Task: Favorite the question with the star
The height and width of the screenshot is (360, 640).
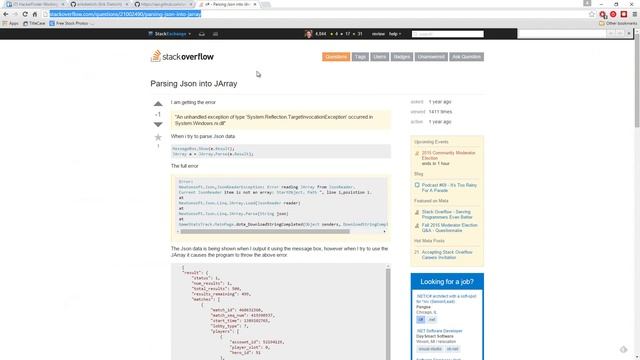Action: click(158, 137)
